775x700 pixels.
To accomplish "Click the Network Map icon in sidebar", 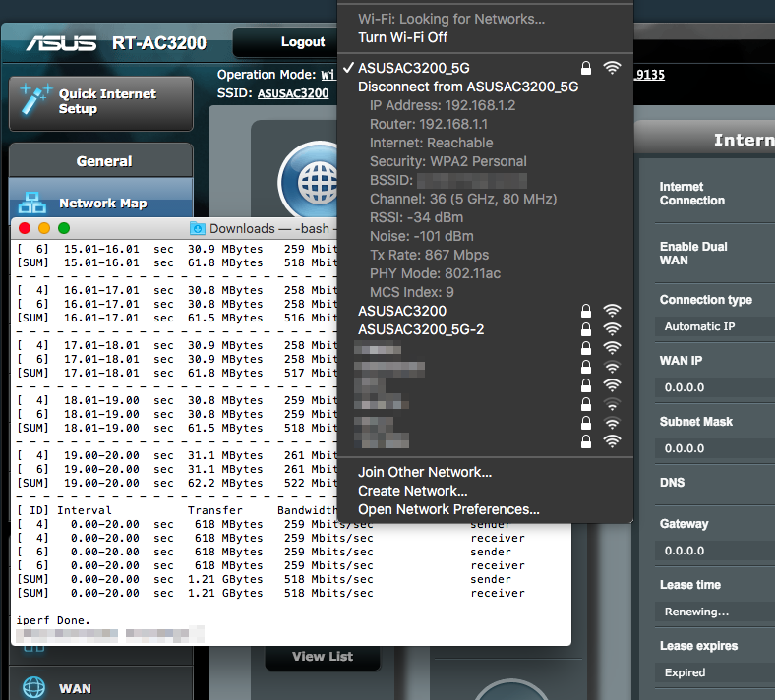I will tap(32, 203).
